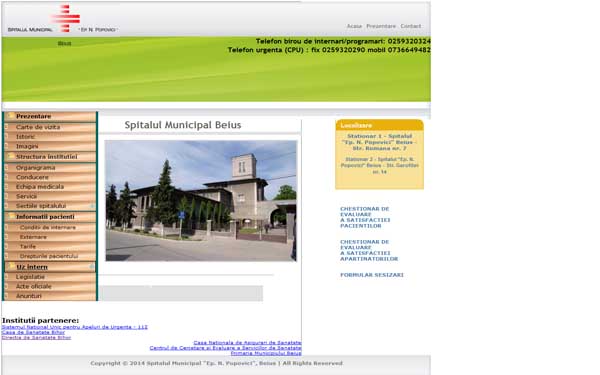Open the Istoric menu item
The height and width of the screenshot is (375, 600).
point(50,137)
